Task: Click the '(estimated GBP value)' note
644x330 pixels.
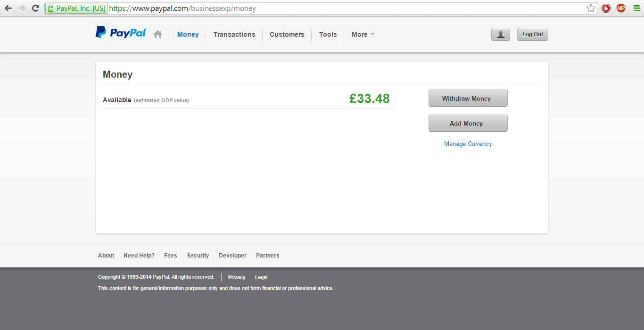Action: point(161,100)
